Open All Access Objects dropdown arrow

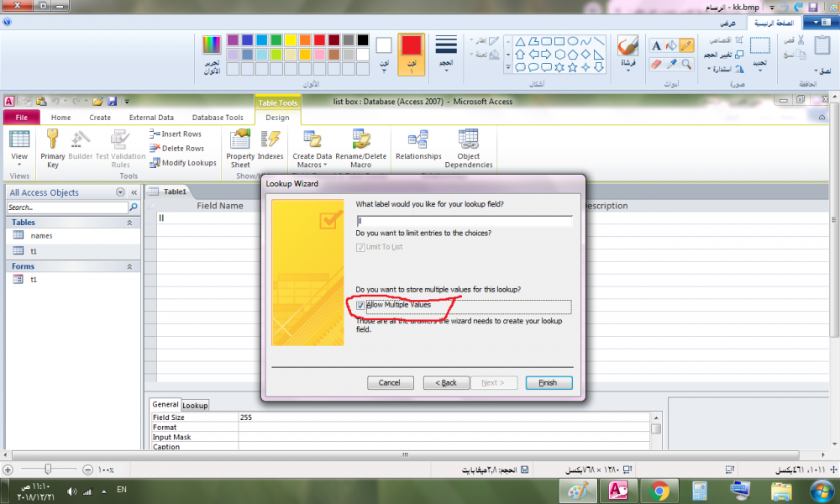tap(120, 192)
